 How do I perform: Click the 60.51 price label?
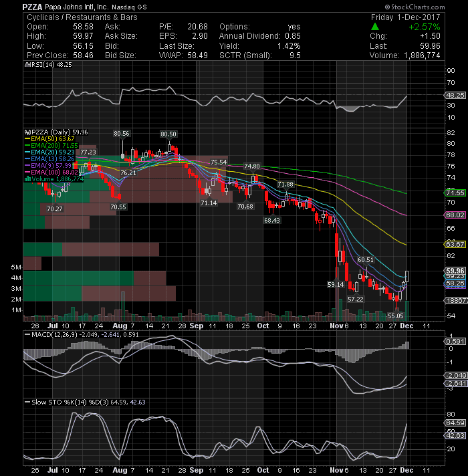pyautogui.click(x=366, y=260)
